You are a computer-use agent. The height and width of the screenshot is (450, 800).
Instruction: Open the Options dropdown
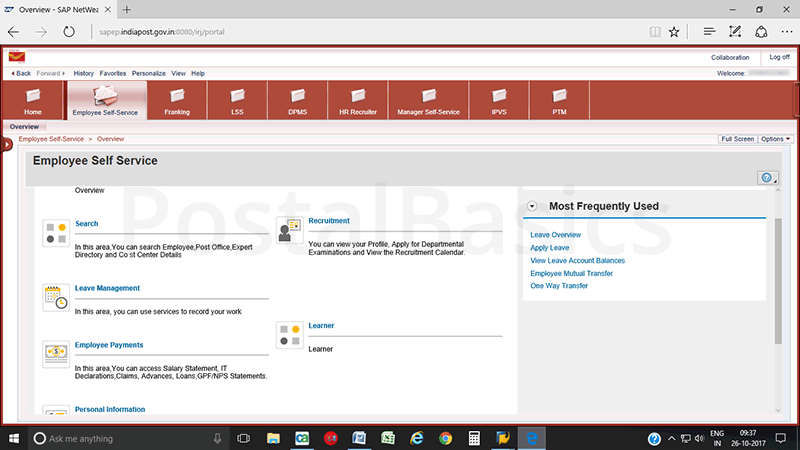775,139
